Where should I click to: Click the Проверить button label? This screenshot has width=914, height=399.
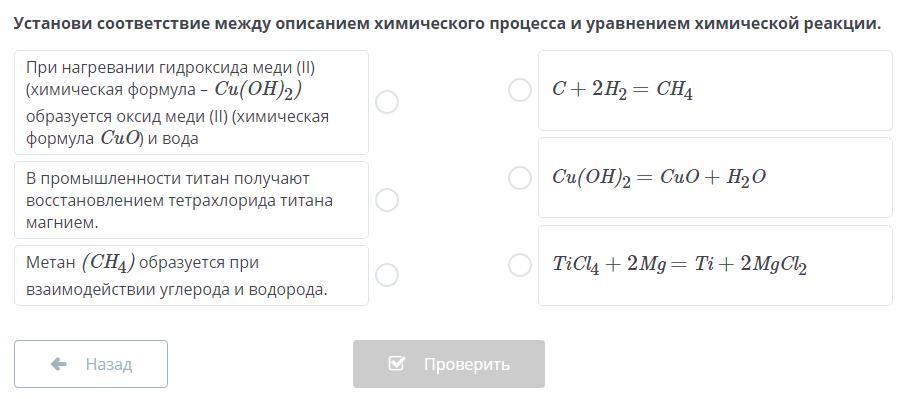[467, 365]
